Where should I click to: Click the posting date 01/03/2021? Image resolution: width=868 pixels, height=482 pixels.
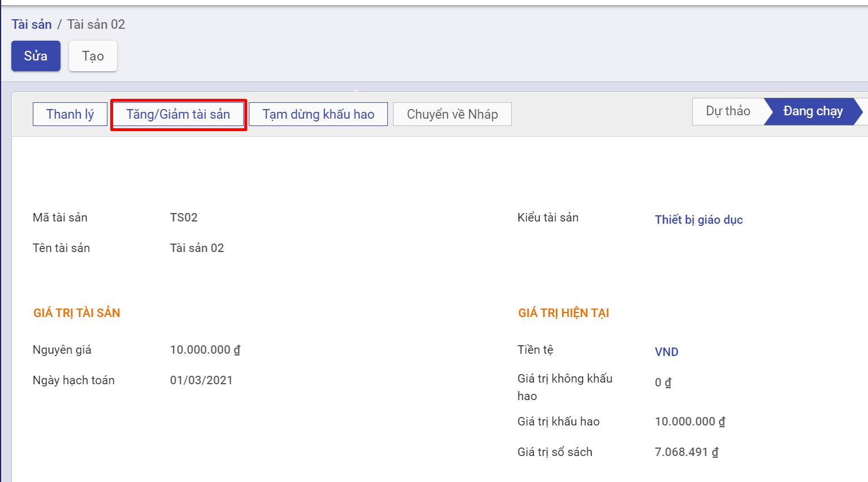(x=201, y=380)
